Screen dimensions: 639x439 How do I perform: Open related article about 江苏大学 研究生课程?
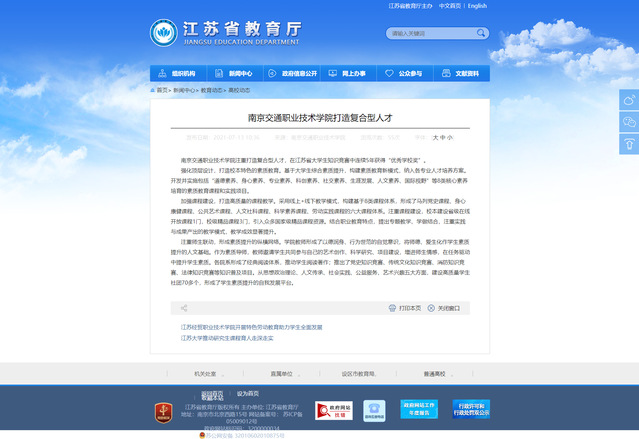[x=227, y=338]
